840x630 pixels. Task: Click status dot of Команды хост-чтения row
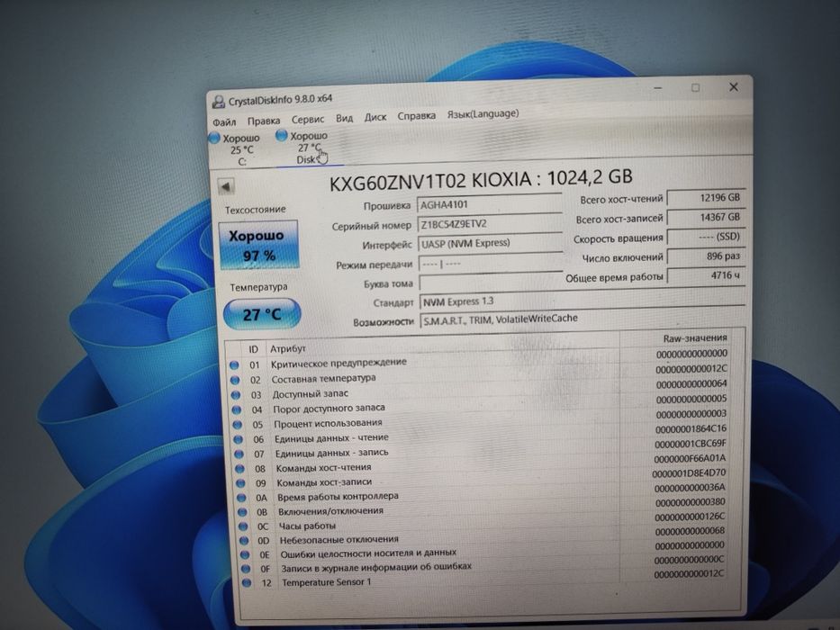coord(240,469)
